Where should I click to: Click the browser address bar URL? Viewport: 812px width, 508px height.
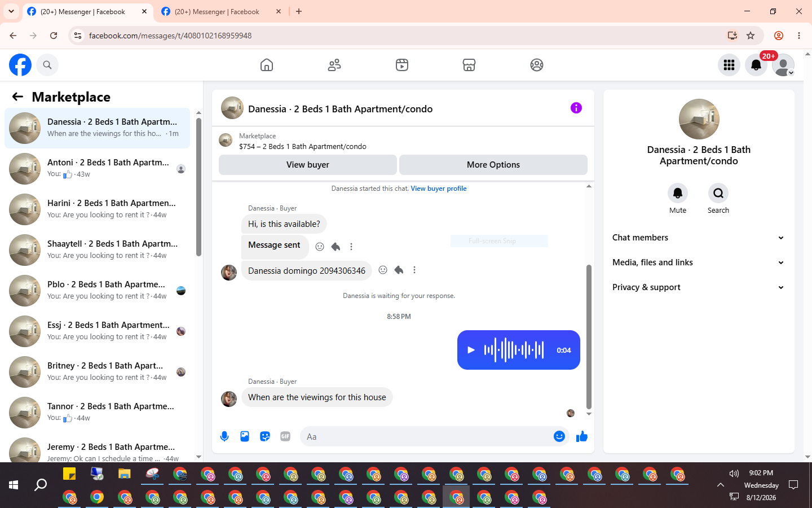tap(170, 36)
